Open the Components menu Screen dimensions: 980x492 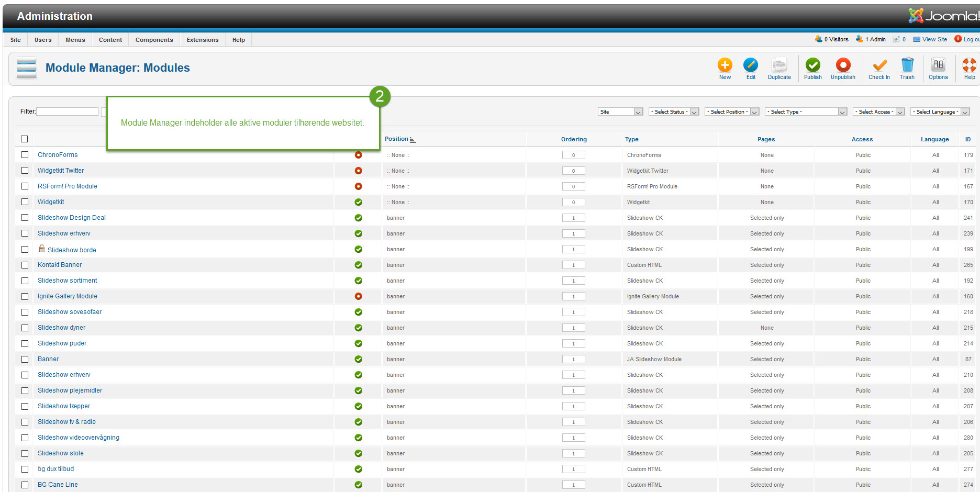[154, 40]
